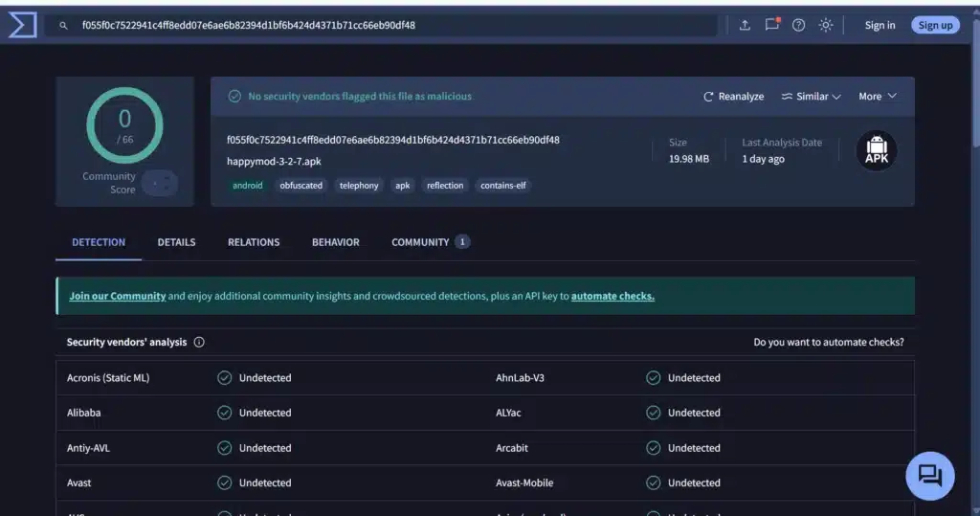This screenshot has width=980, height=516.
Task: Click the Antiy-AVL vendor name
Action: click(88, 448)
